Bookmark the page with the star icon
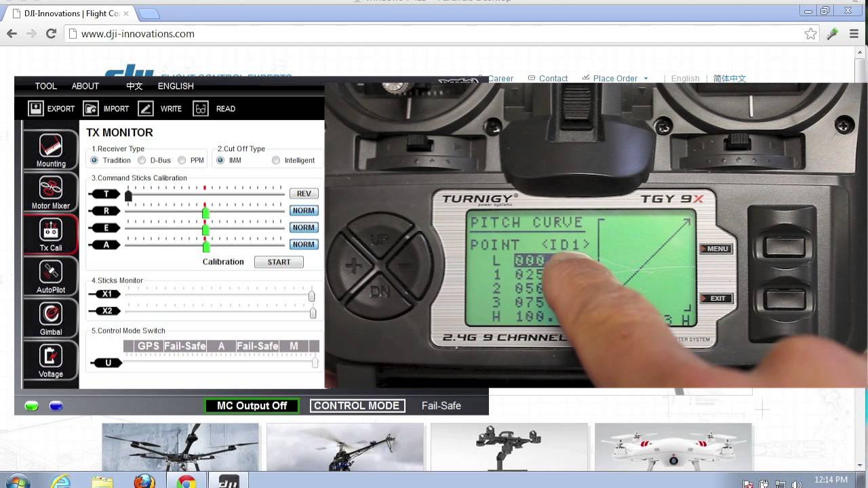The height and width of the screenshot is (488, 868). [x=810, y=33]
